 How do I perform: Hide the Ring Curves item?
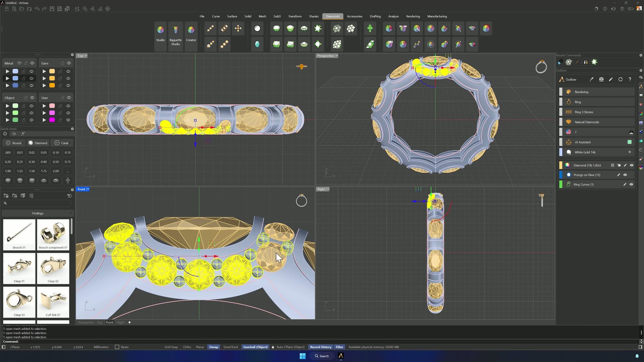pyautogui.click(x=631, y=184)
